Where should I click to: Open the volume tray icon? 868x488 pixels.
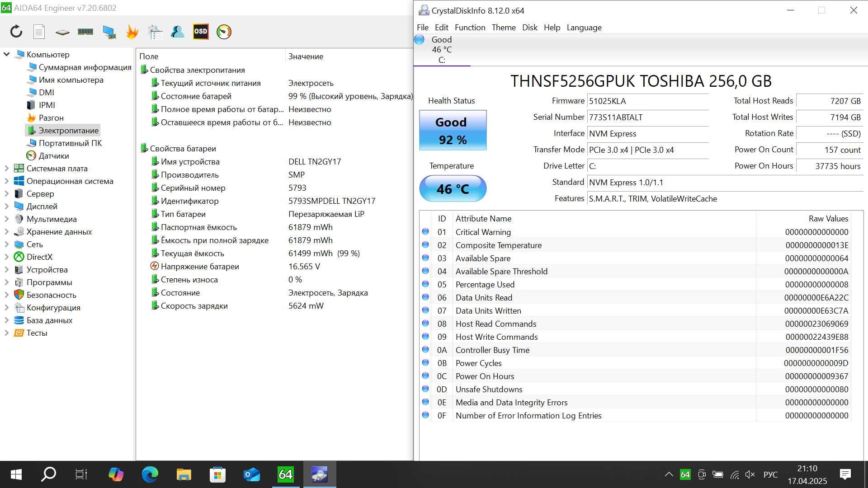[x=750, y=474]
